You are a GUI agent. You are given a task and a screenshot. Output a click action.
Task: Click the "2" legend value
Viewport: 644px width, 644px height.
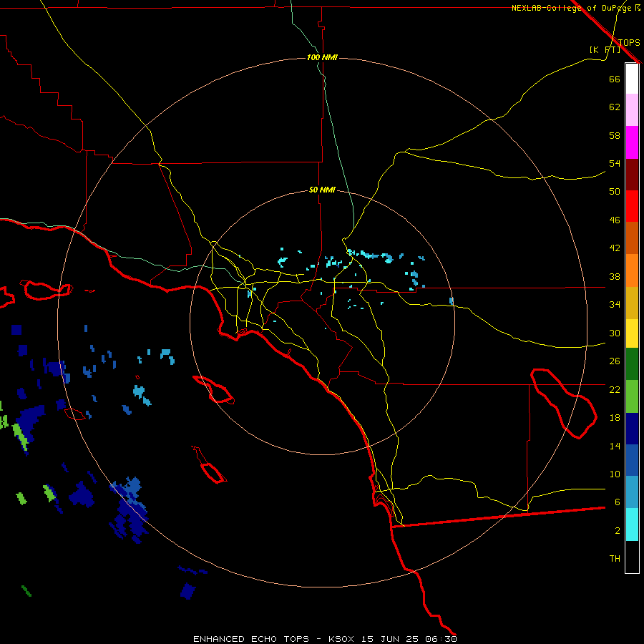(x=618, y=531)
